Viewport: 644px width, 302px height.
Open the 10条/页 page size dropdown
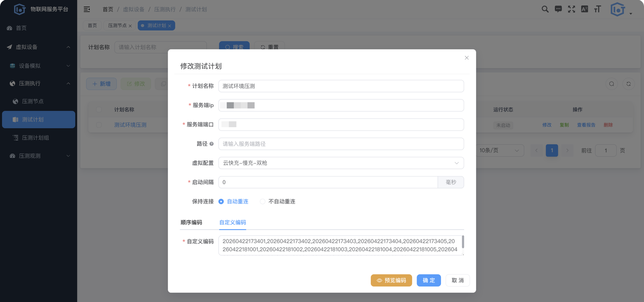point(499,150)
